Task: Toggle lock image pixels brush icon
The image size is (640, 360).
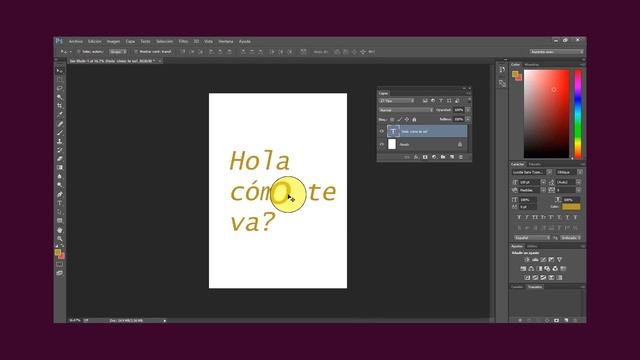Action: tap(400, 120)
